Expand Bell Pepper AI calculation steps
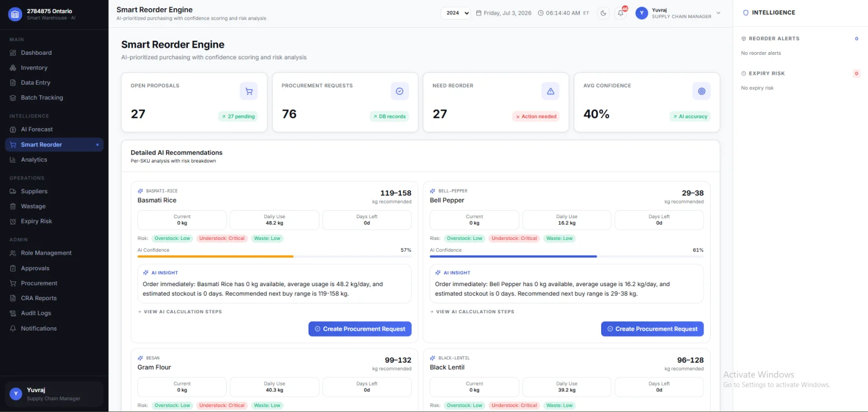 tap(472, 312)
